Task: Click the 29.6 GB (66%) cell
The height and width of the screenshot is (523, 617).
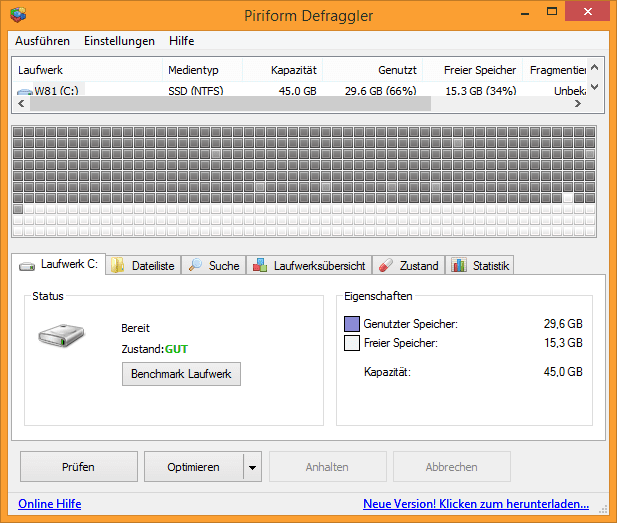Action: click(x=381, y=91)
